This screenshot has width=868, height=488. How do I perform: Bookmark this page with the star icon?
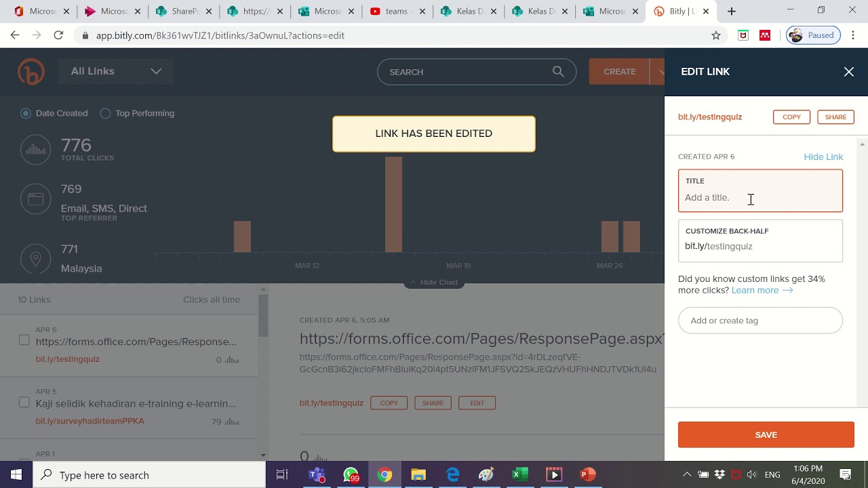716,35
